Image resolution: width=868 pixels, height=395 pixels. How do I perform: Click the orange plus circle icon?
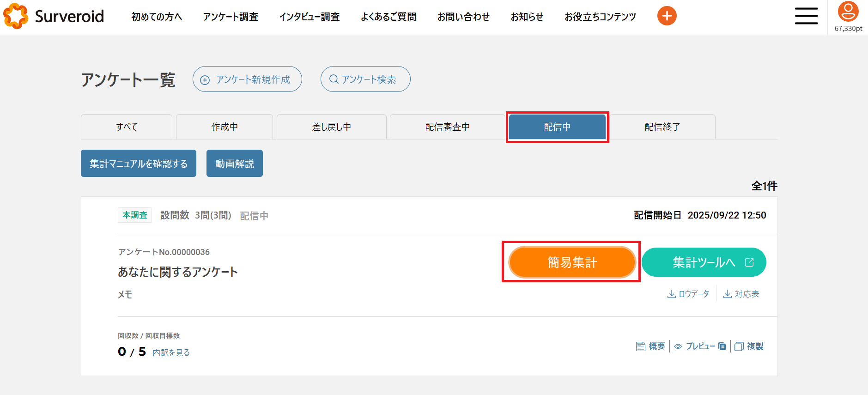[x=667, y=16]
